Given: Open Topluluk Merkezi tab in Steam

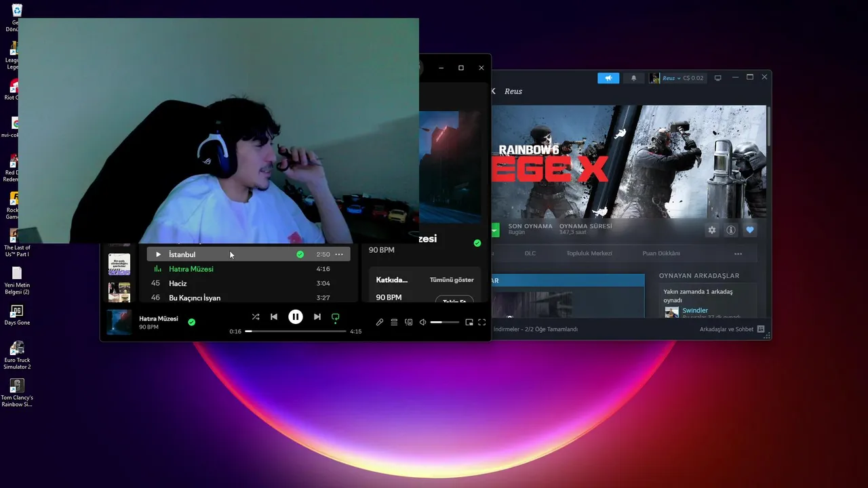Looking at the screenshot, I should pyautogui.click(x=589, y=253).
